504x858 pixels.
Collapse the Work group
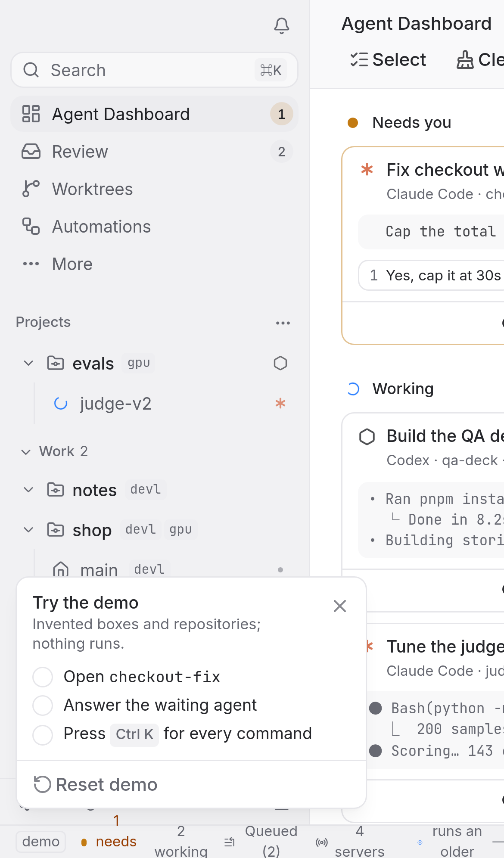[x=26, y=452]
